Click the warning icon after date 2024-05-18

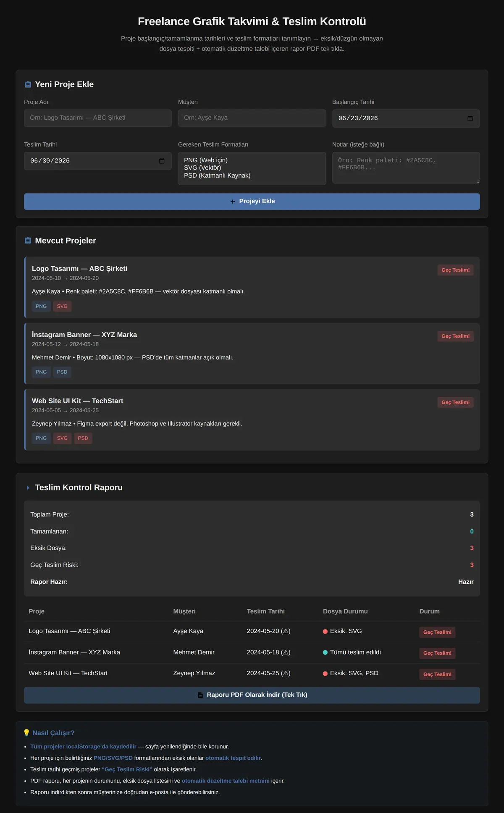[286, 652]
